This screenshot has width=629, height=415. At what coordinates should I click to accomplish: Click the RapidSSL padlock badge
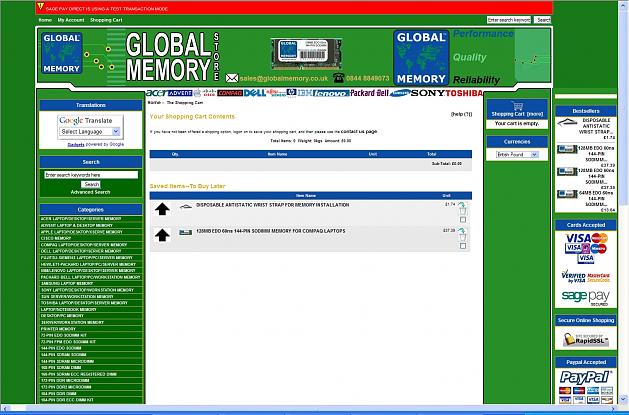(x=586, y=339)
